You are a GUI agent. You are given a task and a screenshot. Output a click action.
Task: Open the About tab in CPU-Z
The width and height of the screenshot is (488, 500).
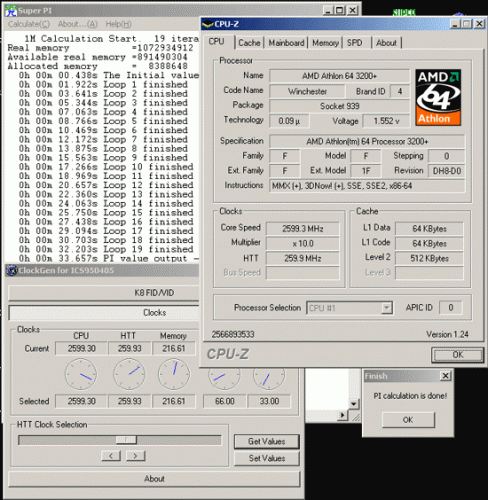point(386,43)
